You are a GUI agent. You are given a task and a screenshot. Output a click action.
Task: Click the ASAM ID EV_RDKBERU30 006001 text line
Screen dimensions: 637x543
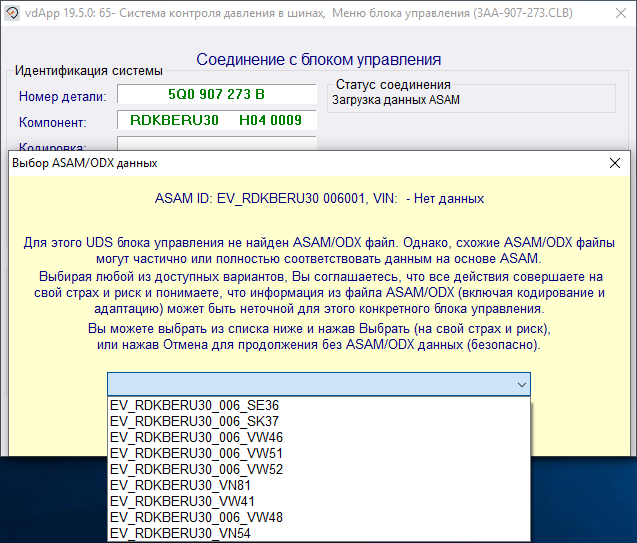[319, 199]
